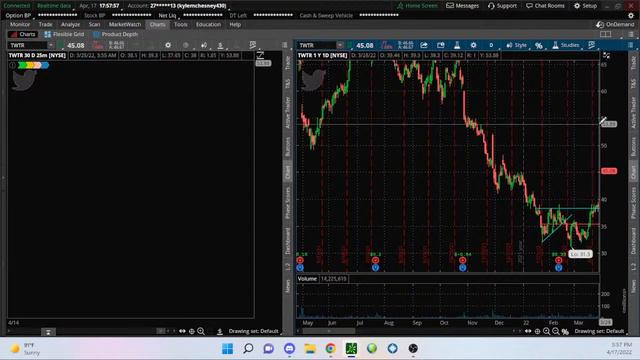Open Windows Start menu on taskbar
This screenshot has height=360, width=640.
tap(228, 349)
